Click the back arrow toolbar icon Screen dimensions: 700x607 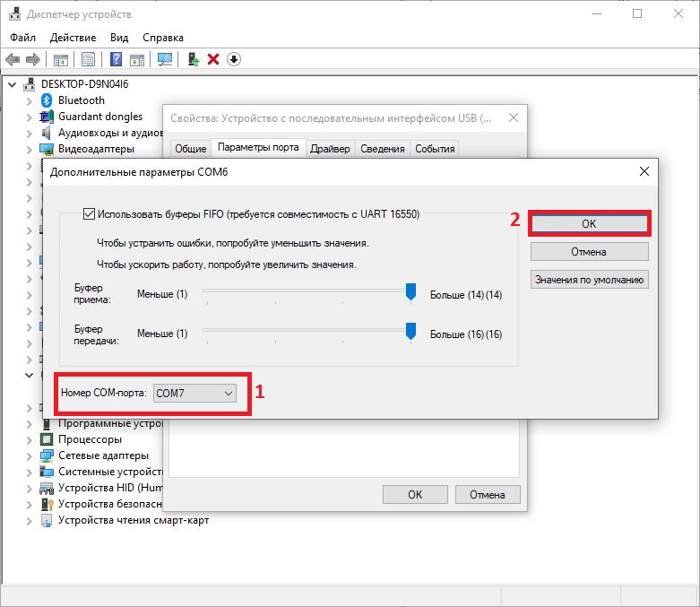13,59
